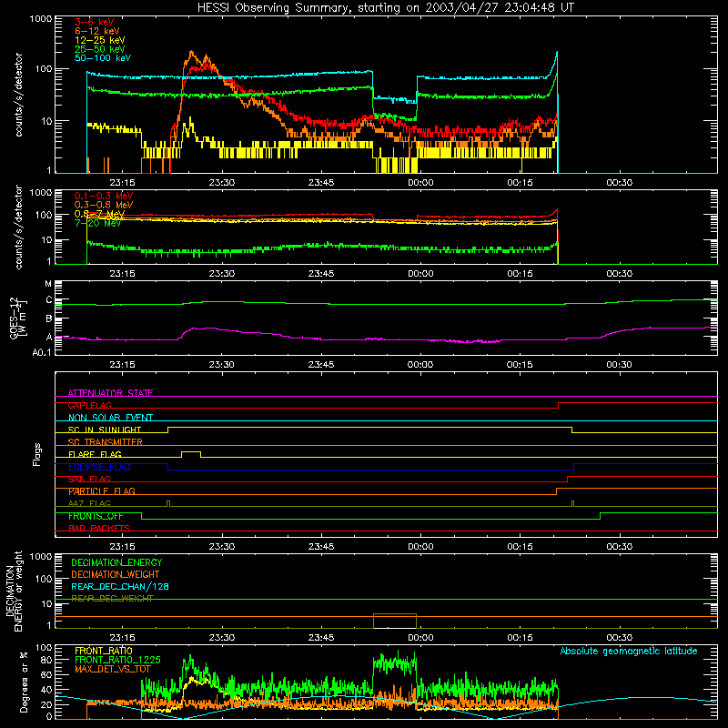Click the Absolute geomagnetic latitude label
This screenshot has width=728, height=728.
point(629,652)
